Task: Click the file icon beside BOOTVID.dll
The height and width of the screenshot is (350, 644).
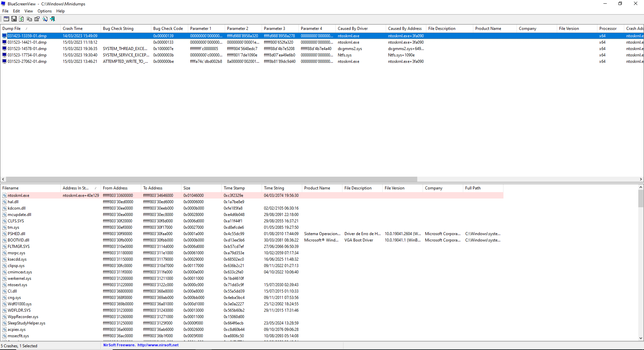Action: 5,240
